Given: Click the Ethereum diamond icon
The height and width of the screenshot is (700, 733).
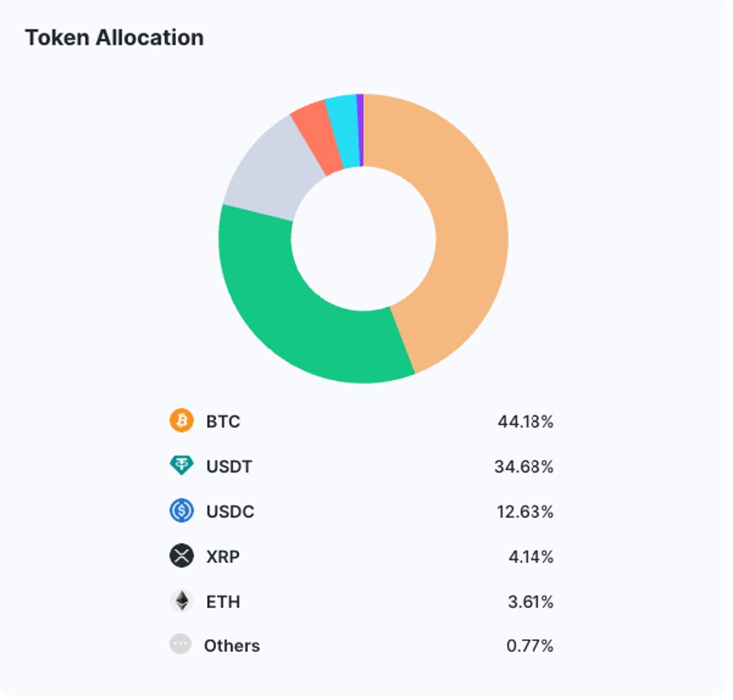Looking at the screenshot, I should tap(181, 602).
